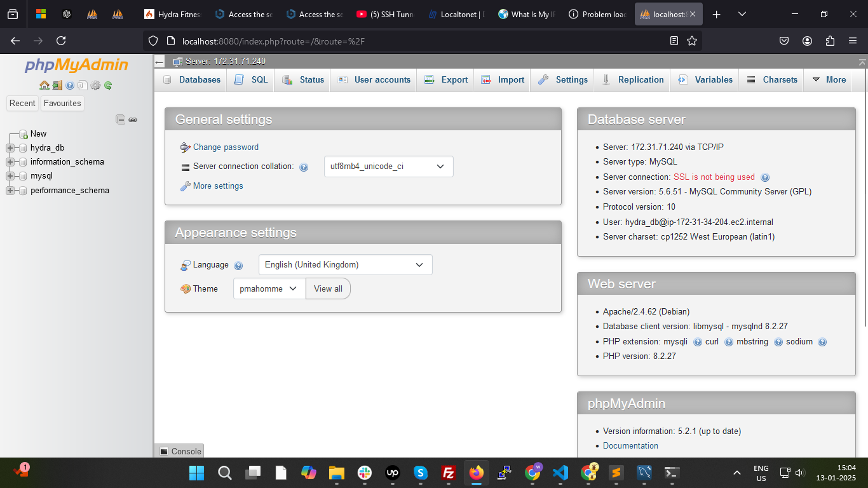The height and width of the screenshot is (488, 868).
Task: Click the Firefox account avatar icon
Action: coord(807,41)
